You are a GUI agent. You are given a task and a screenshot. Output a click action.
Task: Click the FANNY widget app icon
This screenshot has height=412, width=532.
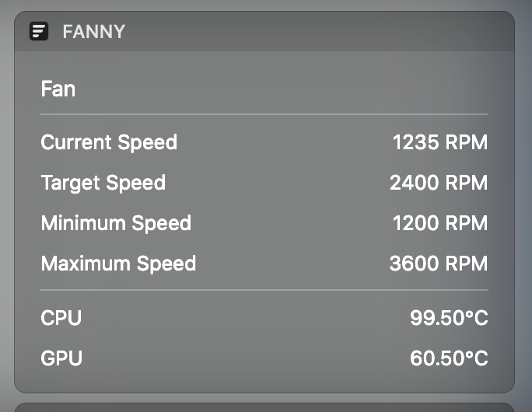39,31
